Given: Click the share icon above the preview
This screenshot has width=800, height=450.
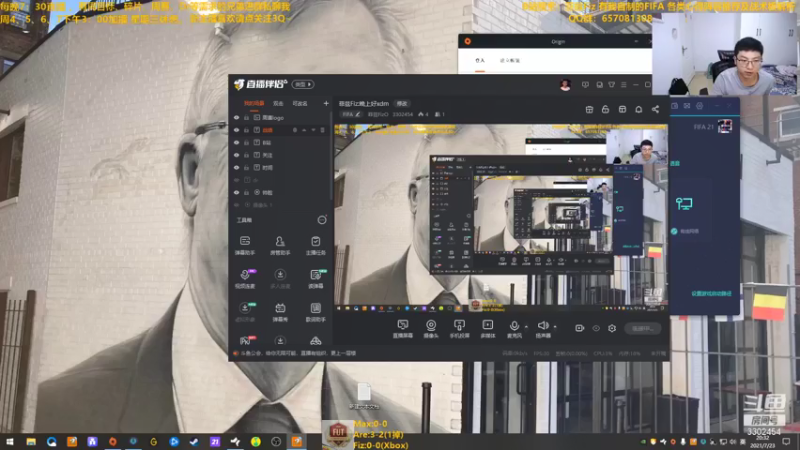Looking at the screenshot, I should [655, 109].
